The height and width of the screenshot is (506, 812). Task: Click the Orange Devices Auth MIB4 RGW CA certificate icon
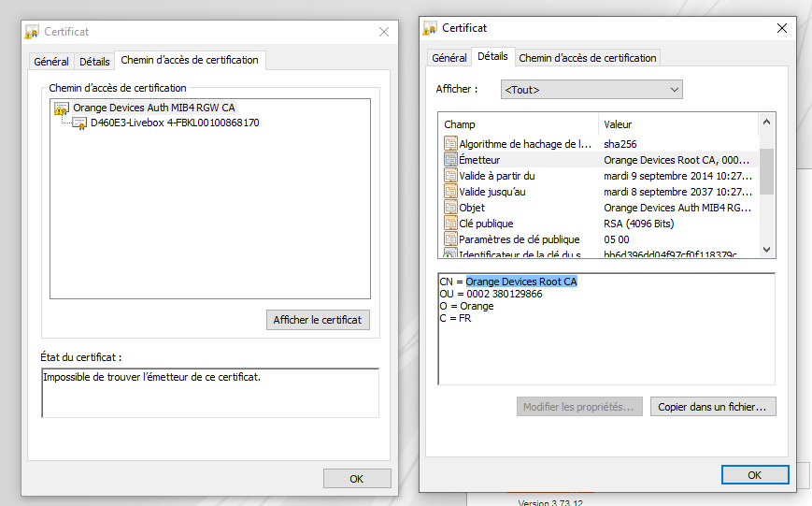click(x=62, y=108)
